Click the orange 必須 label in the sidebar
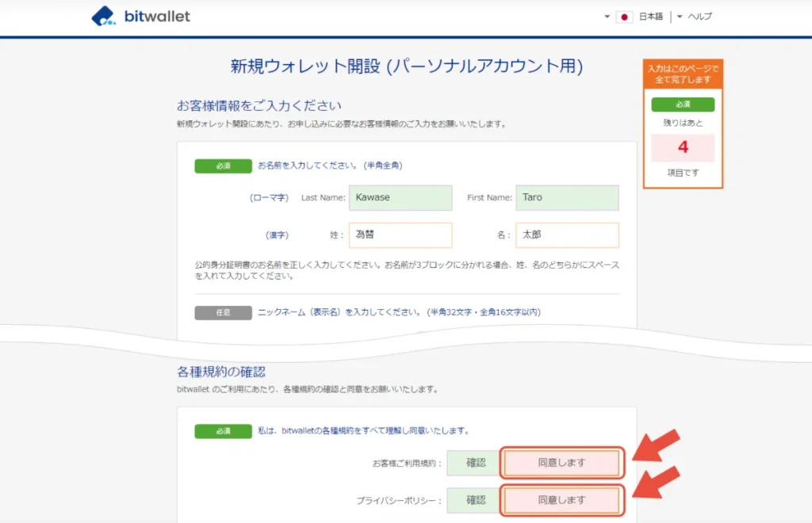Image resolution: width=812 pixels, height=523 pixels. 684,104
